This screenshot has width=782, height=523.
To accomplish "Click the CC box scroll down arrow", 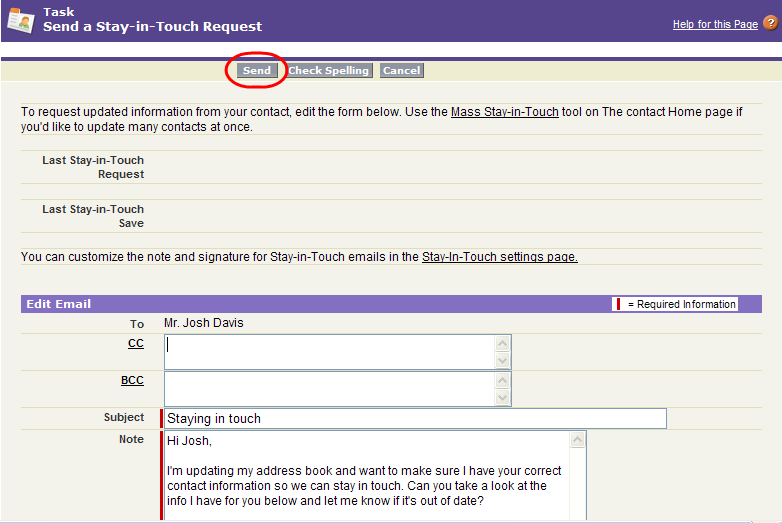I will (x=502, y=360).
